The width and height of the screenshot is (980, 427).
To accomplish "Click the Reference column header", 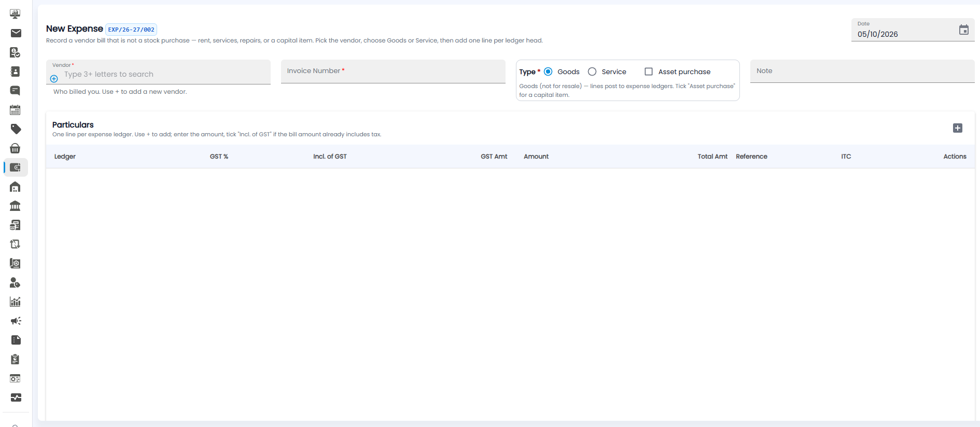I will [x=751, y=156].
